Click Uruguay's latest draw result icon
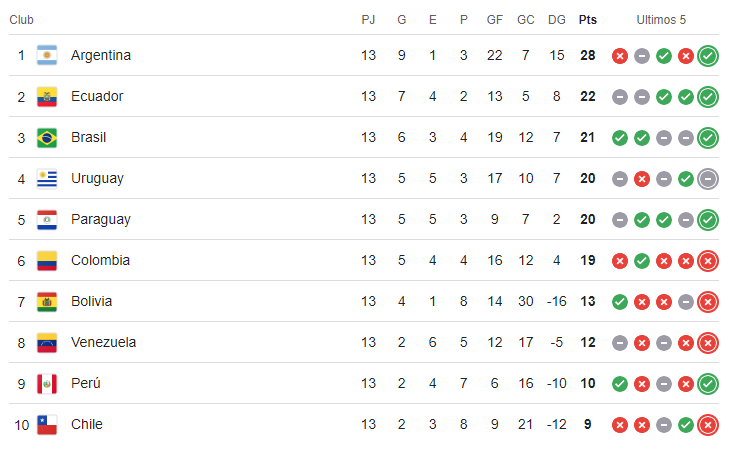Image resolution: width=733 pixels, height=452 pixels. (x=708, y=179)
